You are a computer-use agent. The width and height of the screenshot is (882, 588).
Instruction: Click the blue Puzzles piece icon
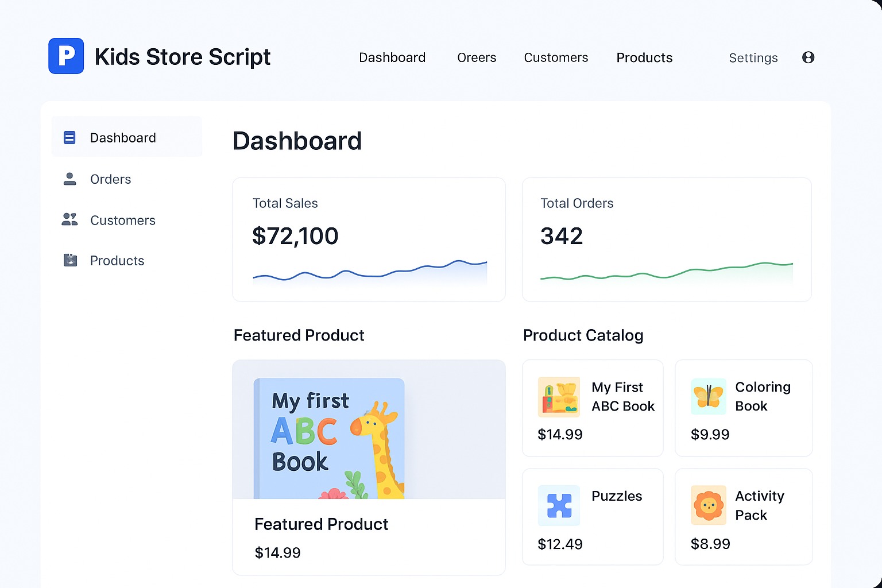pyautogui.click(x=559, y=506)
